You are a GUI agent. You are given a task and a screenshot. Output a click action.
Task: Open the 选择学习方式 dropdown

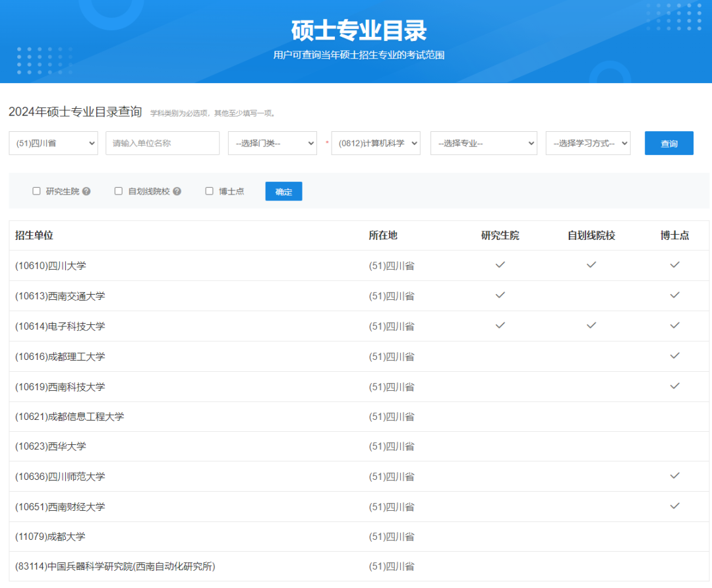tap(588, 143)
